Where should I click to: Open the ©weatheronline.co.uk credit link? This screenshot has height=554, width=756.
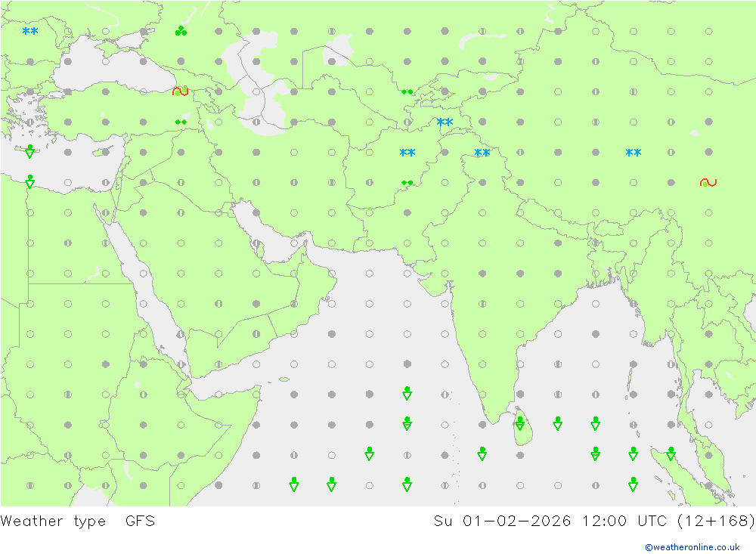pos(692,547)
